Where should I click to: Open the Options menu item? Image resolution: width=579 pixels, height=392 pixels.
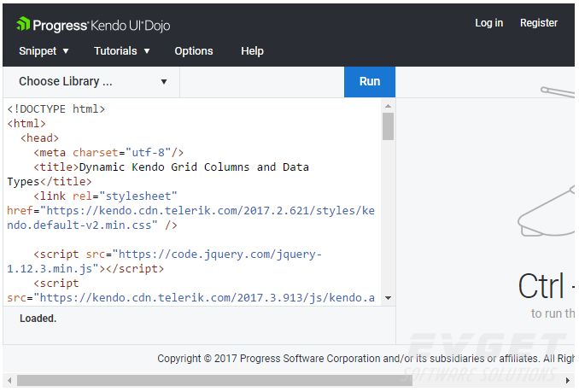(x=194, y=51)
